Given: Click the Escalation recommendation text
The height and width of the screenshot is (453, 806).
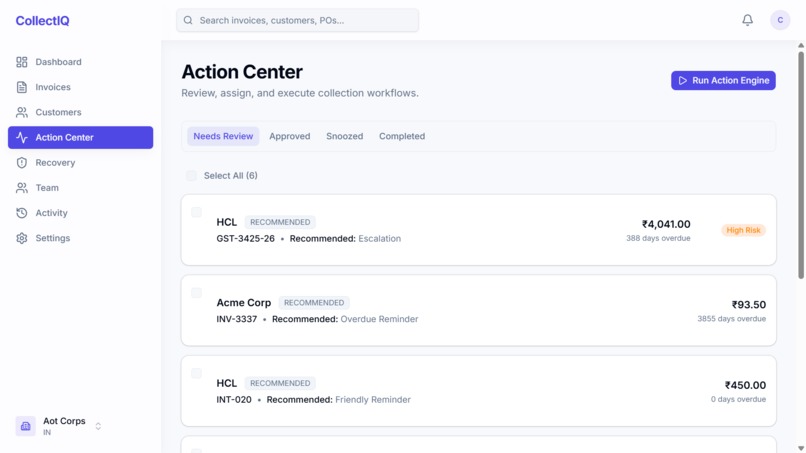Looking at the screenshot, I should (379, 239).
